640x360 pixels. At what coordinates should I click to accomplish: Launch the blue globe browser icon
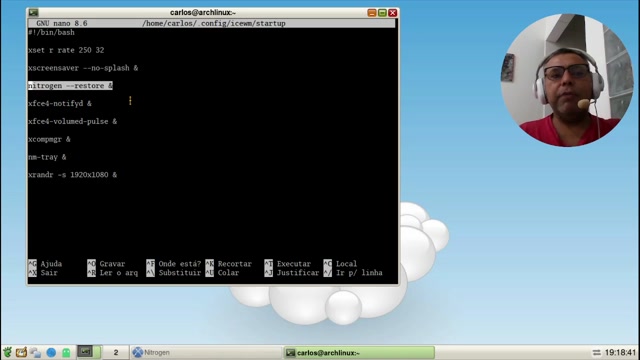coord(51,352)
